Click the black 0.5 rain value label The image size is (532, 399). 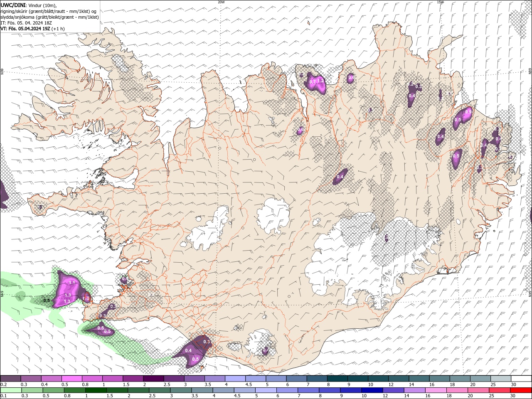pyautogui.click(x=47, y=300)
